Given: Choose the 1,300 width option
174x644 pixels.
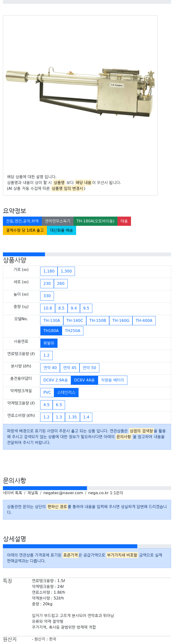Looking at the screenshot, I should 66,271.
